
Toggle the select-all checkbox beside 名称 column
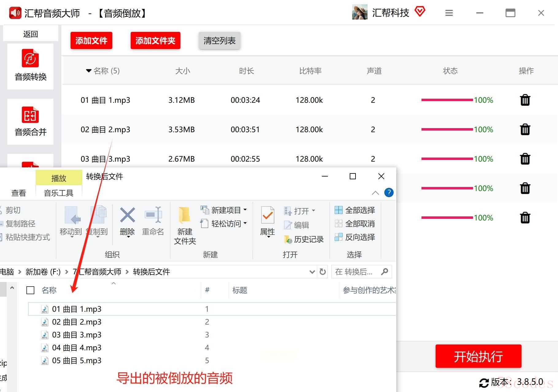30,290
